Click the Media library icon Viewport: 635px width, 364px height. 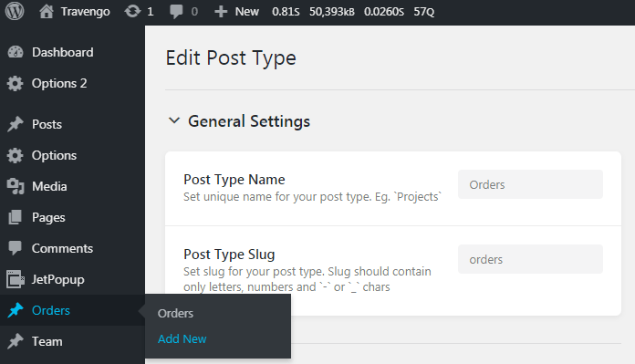[x=16, y=186]
